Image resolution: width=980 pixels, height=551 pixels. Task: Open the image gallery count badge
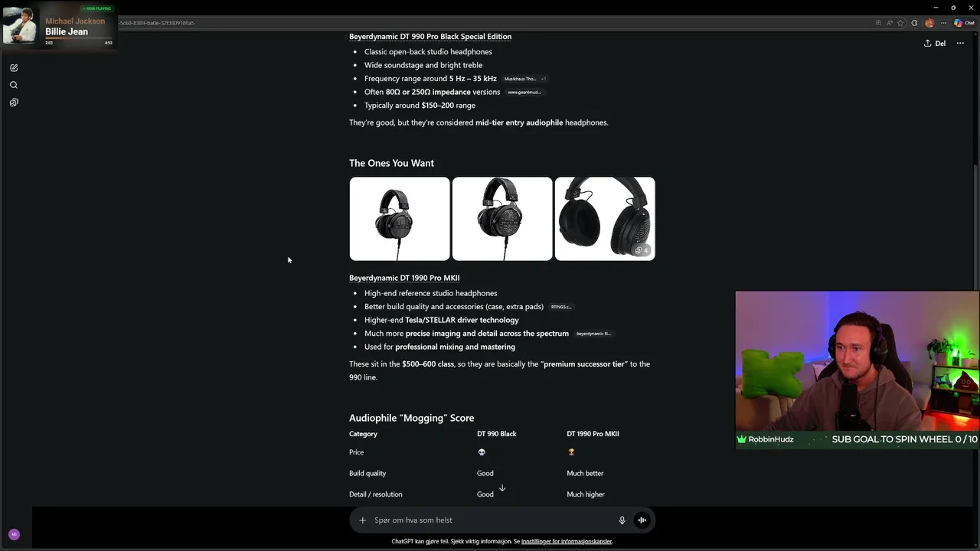pyautogui.click(x=642, y=250)
